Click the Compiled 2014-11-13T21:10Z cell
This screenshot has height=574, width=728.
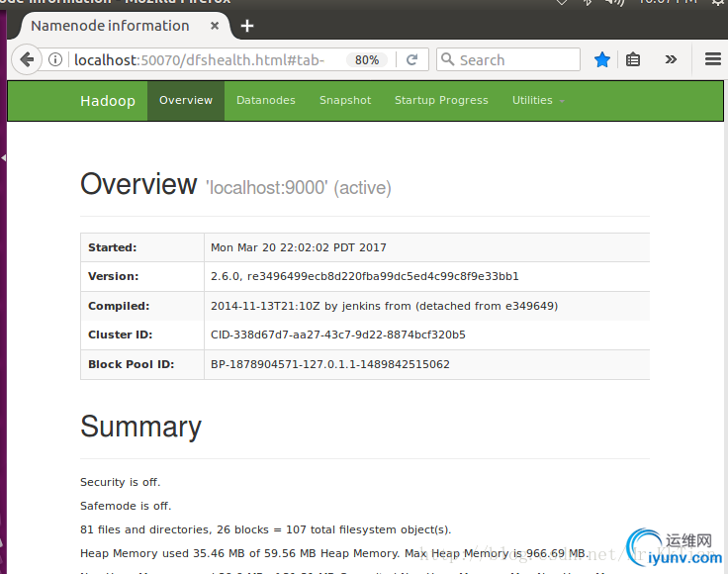point(426,306)
